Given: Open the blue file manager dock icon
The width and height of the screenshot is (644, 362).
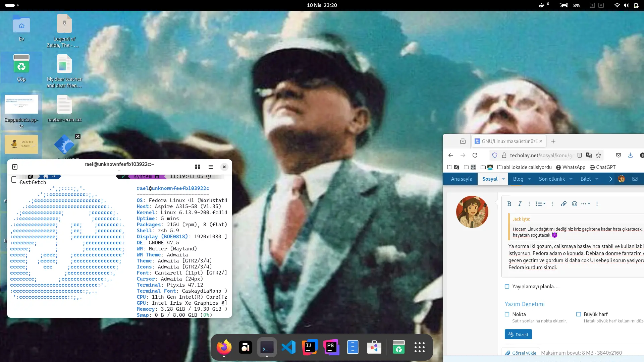Looking at the screenshot, I should click(353, 347).
